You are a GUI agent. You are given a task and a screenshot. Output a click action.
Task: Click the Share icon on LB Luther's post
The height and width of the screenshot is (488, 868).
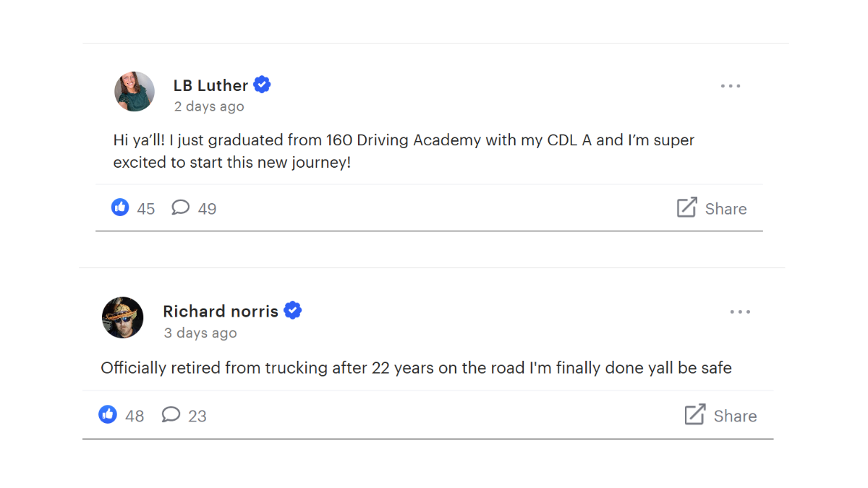click(x=686, y=207)
